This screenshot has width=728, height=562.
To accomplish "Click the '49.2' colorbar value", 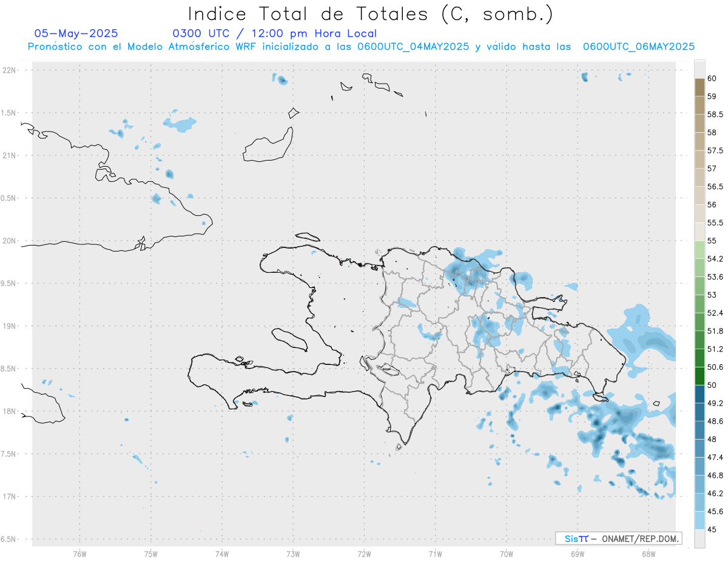I will [715, 403].
